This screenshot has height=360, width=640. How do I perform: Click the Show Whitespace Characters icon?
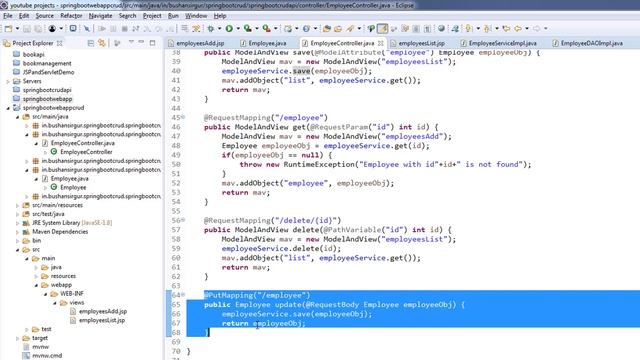tap(427, 29)
